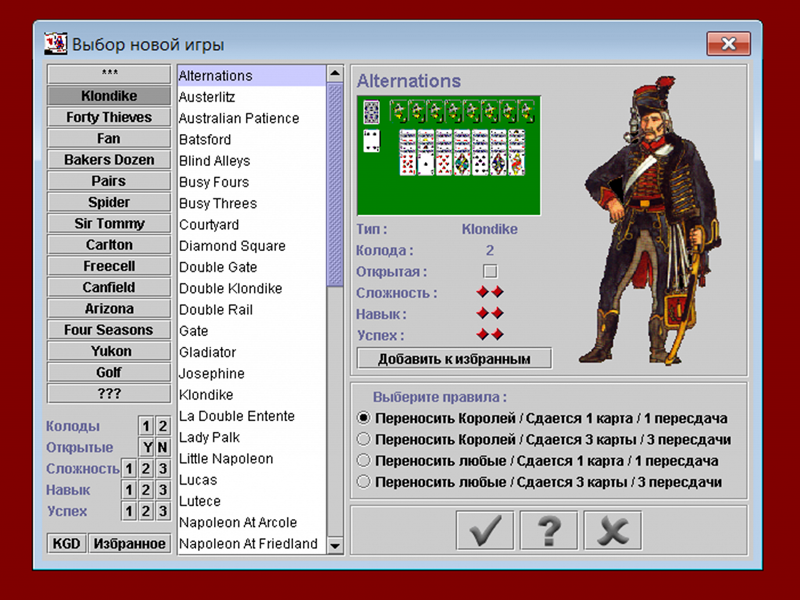Image resolution: width=800 pixels, height=600 pixels.
Task: Select rule Переносить любые with 3 cards dealt
Action: (x=364, y=482)
